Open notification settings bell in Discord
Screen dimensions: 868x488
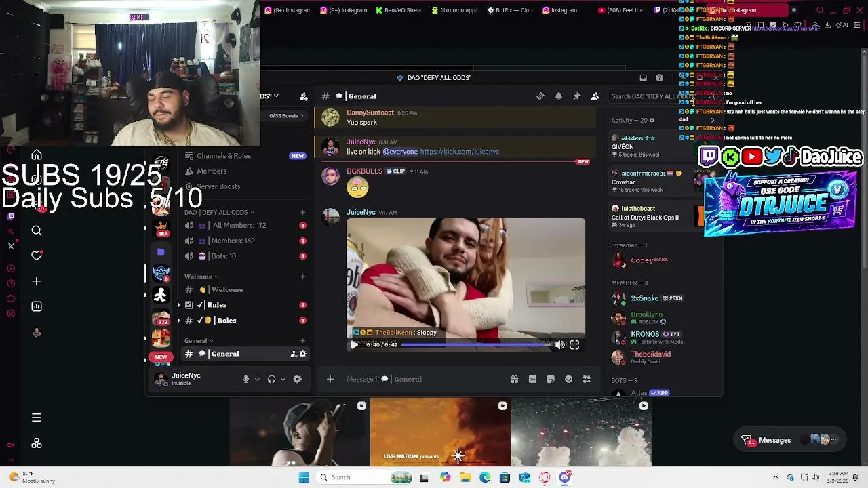tap(559, 96)
